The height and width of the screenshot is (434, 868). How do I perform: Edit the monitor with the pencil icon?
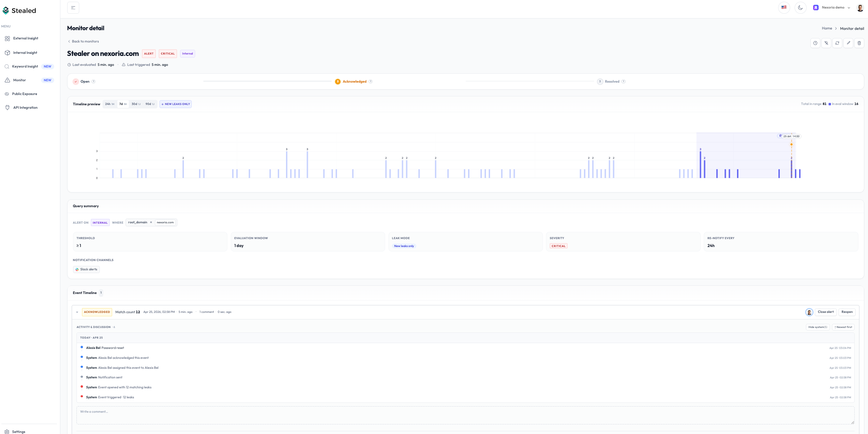click(x=848, y=43)
